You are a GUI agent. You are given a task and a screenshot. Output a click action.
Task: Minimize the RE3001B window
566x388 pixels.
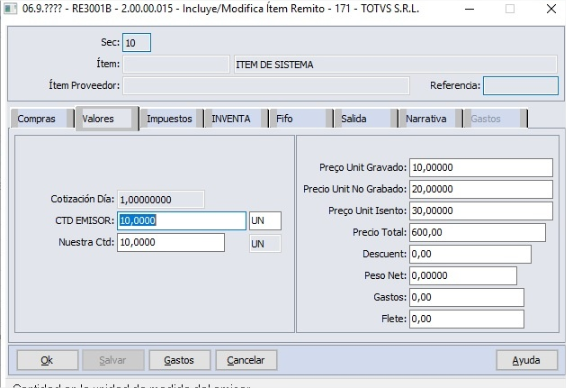click(469, 9)
